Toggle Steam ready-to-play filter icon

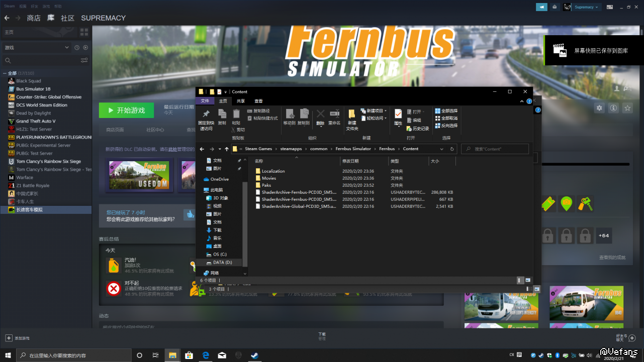[85, 48]
